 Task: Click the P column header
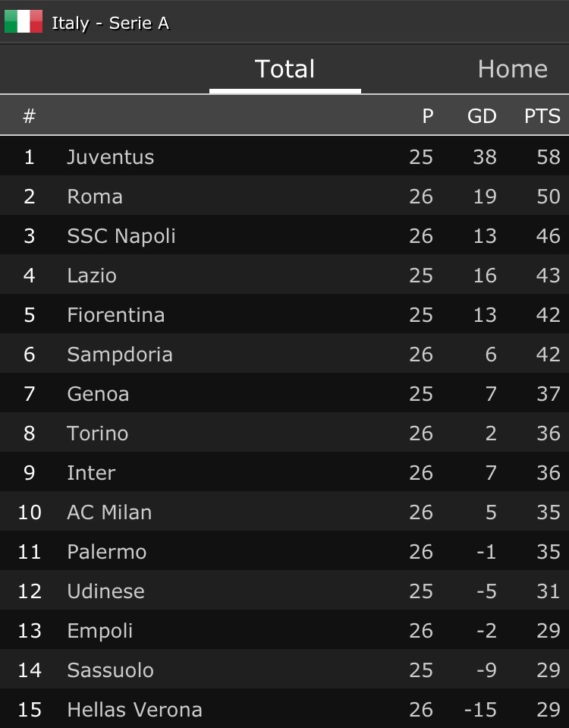pyautogui.click(x=428, y=116)
